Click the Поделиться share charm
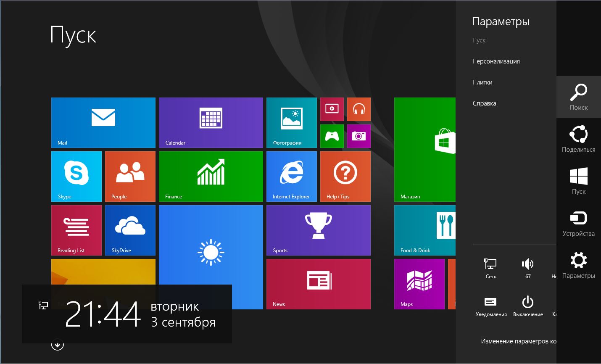 tap(579, 139)
